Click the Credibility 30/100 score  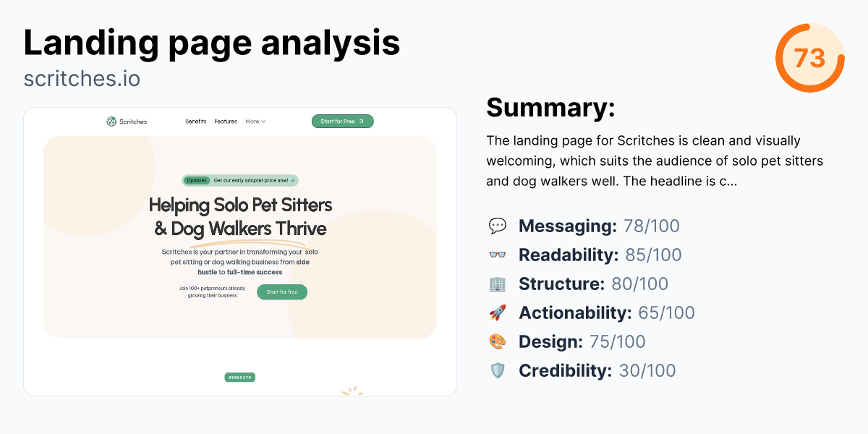[x=647, y=370]
